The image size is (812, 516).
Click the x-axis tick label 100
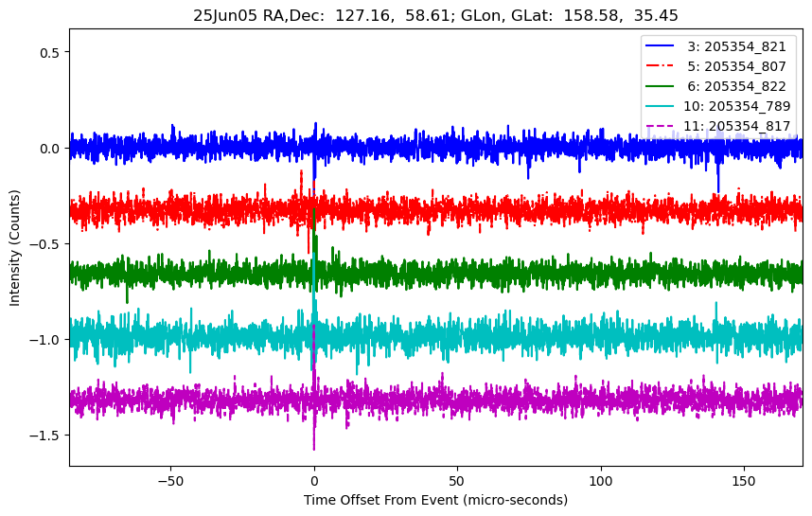tap(601, 481)
